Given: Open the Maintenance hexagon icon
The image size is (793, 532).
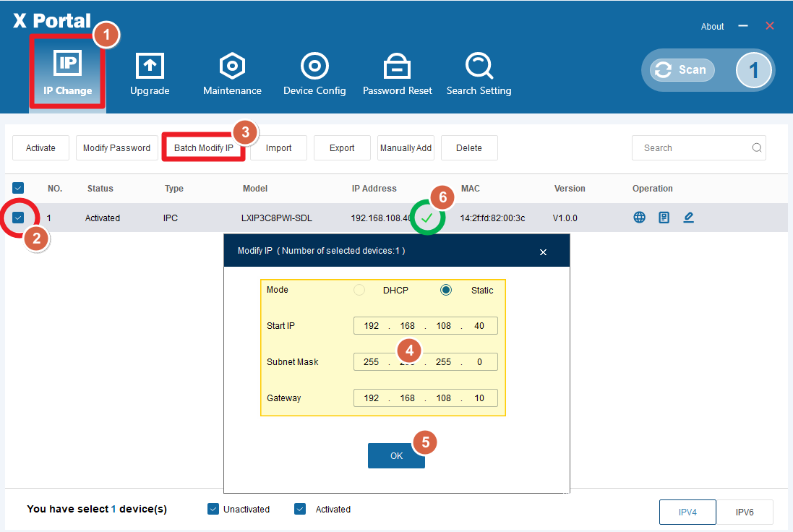Looking at the screenshot, I should [232, 66].
